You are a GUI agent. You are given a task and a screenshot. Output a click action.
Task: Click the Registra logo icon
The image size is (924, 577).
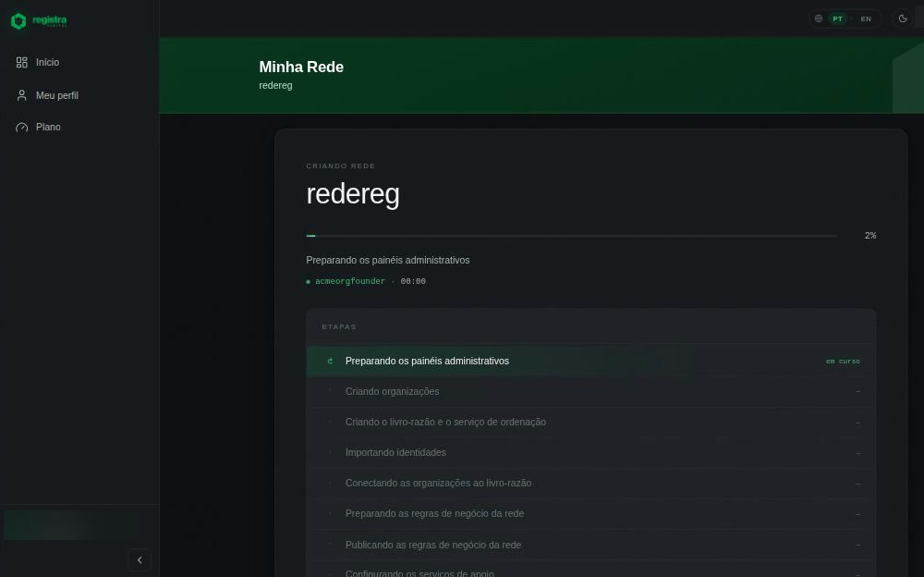point(18,20)
